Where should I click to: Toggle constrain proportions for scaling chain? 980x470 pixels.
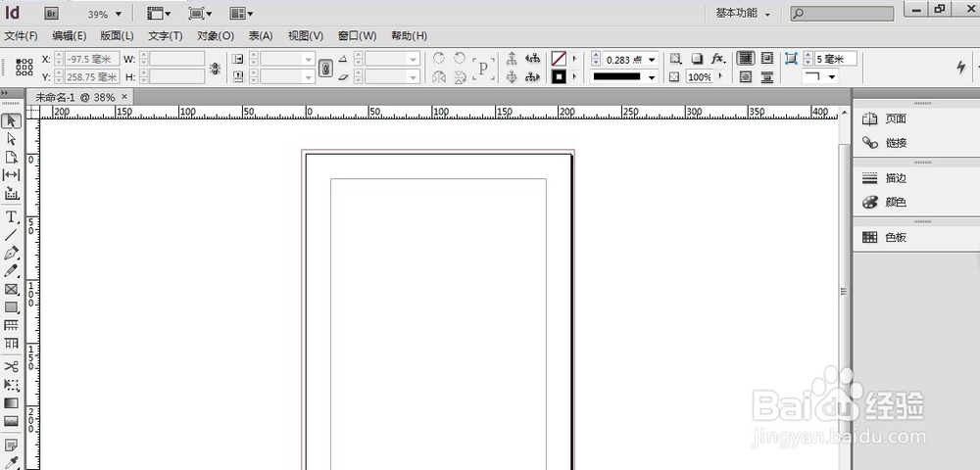[x=325, y=68]
